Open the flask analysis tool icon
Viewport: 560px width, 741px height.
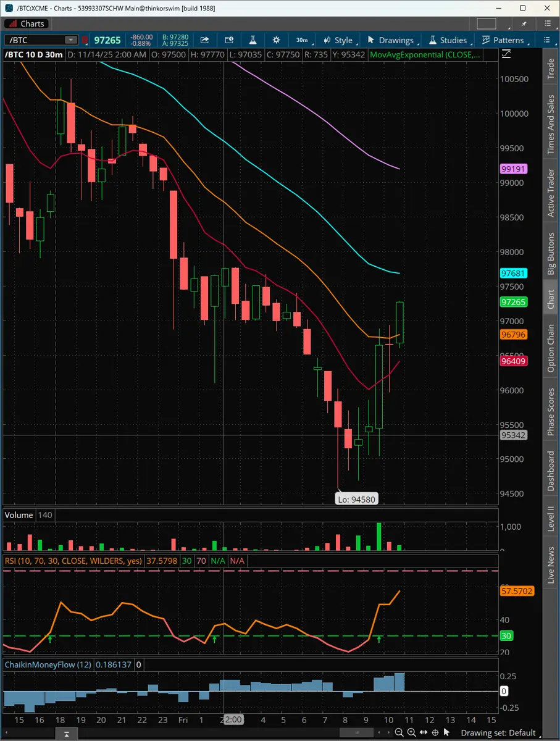tap(253, 40)
